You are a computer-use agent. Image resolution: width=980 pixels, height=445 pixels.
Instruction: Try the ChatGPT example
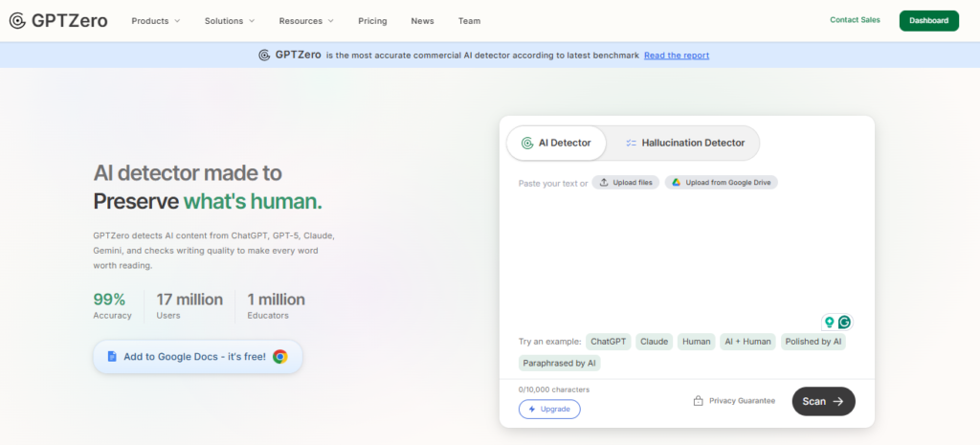[x=608, y=342]
